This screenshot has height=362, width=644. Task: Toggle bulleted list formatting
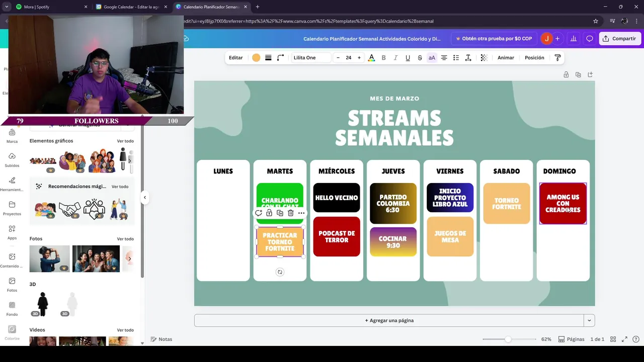(456, 58)
